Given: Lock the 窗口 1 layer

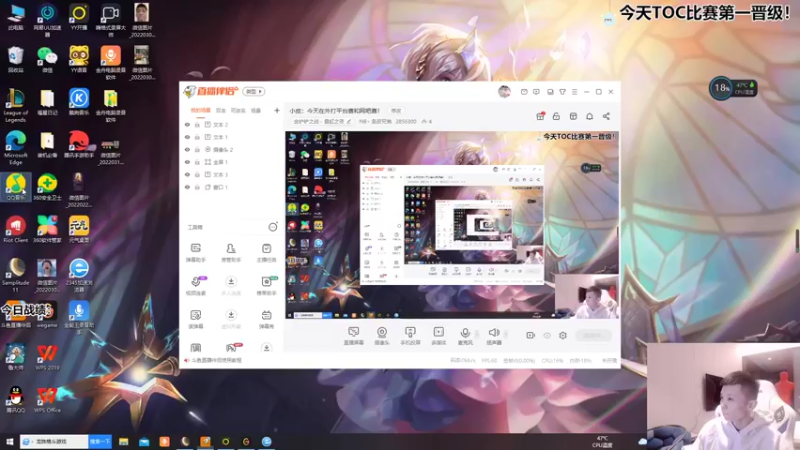Looking at the screenshot, I should click(x=197, y=187).
